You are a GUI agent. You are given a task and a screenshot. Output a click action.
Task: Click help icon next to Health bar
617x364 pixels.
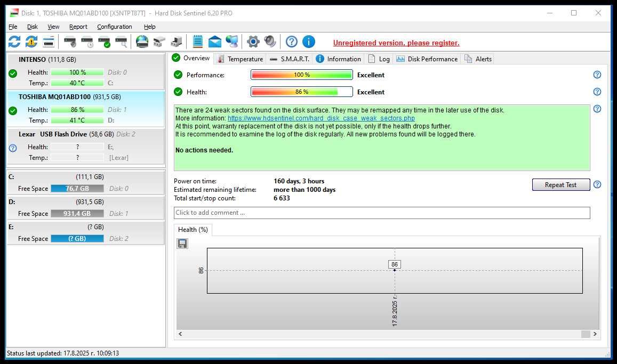pyautogui.click(x=597, y=92)
